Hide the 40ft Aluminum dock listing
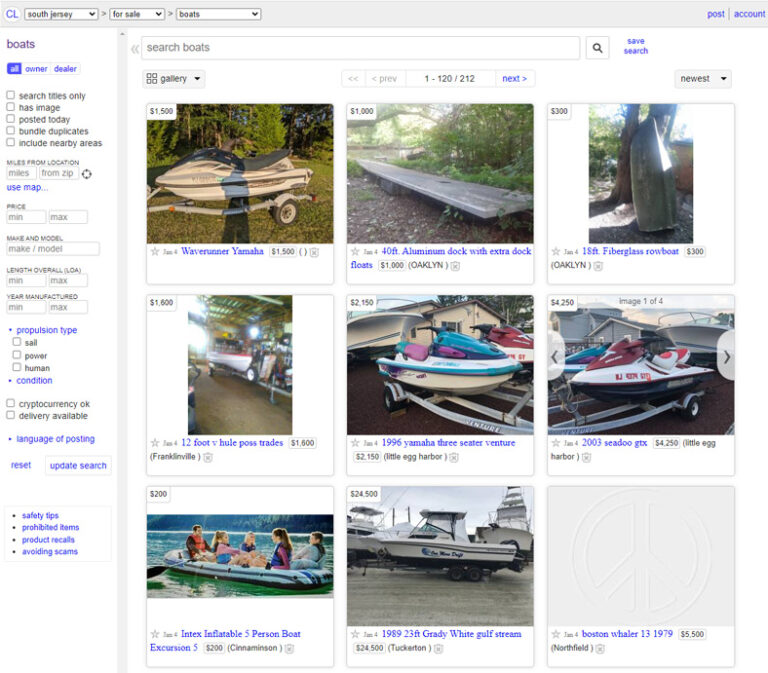The image size is (768, 673). pyautogui.click(x=455, y=266)
